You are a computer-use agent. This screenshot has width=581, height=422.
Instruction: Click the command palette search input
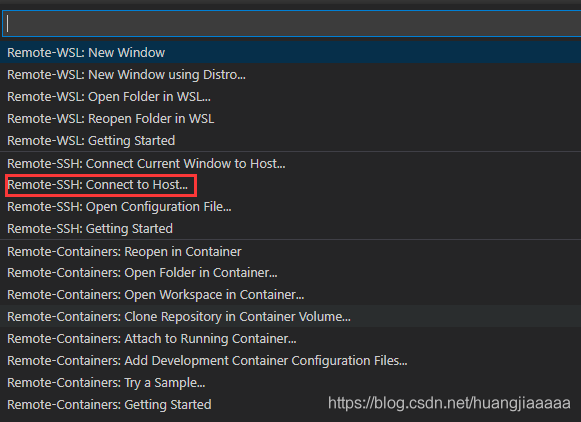(291, 24)
